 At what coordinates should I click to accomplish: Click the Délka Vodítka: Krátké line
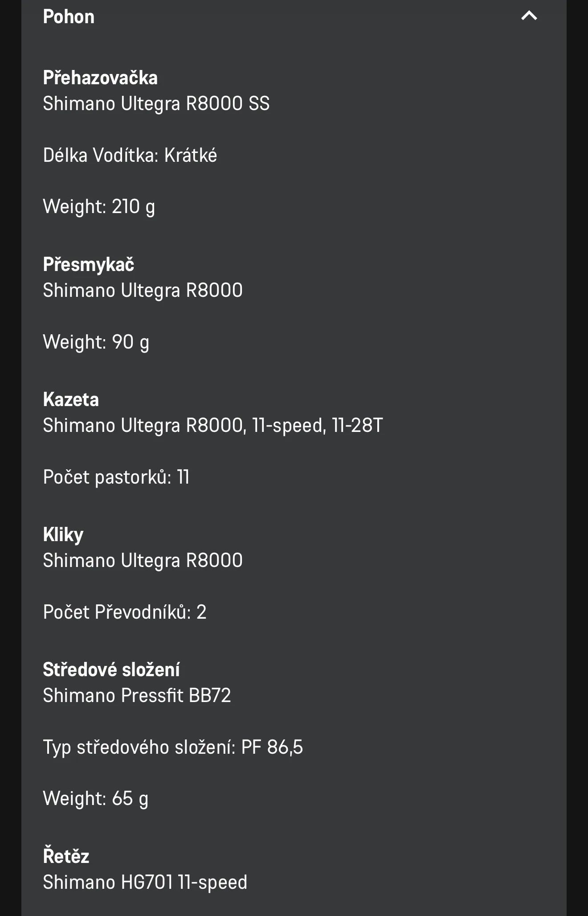tap(130, 156)
